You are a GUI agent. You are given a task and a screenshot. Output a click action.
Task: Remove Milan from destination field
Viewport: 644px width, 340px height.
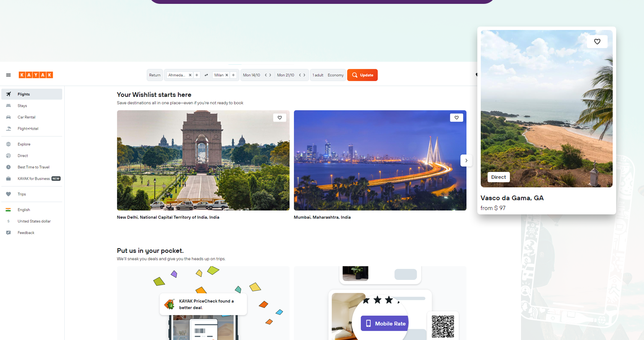[227, 75]
